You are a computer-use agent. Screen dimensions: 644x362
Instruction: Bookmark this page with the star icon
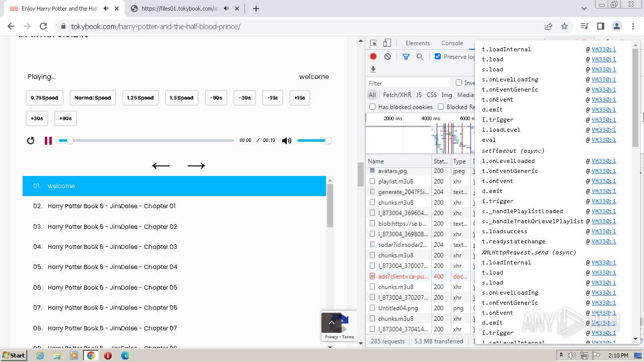click(565, 26)
